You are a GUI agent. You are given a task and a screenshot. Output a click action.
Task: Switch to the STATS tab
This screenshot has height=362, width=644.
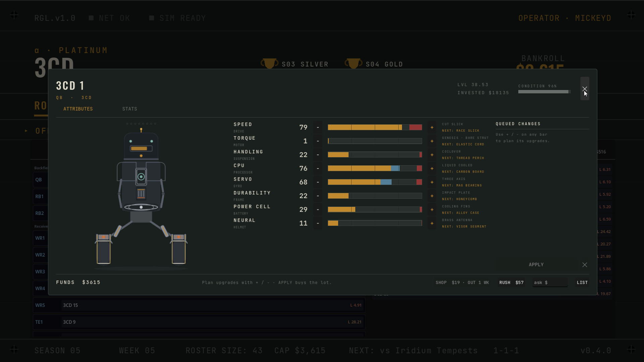(129, 109)
